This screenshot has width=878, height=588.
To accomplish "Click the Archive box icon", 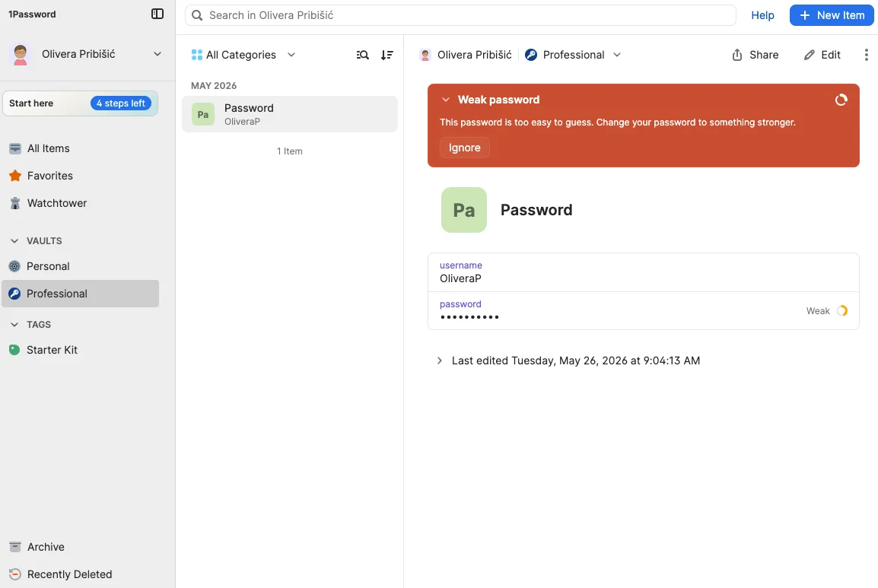I will [x=15, y=547].
